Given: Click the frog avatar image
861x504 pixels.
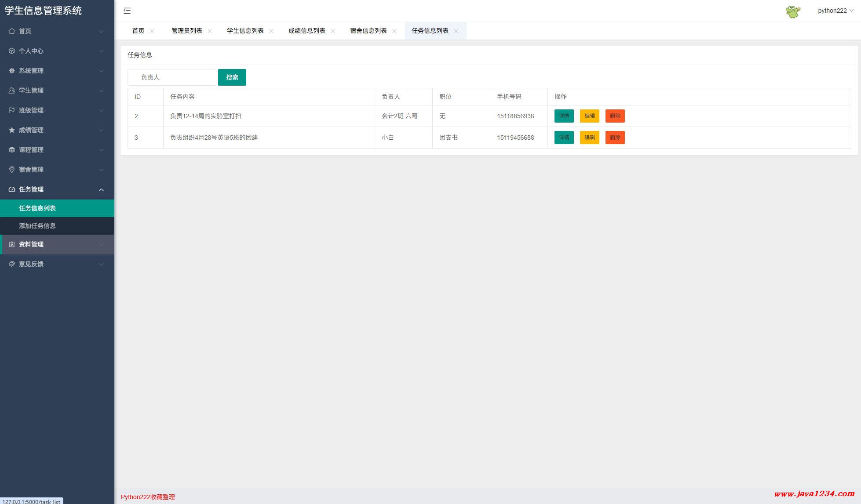Looking at the screenshot, I should [x=793, y=11].
